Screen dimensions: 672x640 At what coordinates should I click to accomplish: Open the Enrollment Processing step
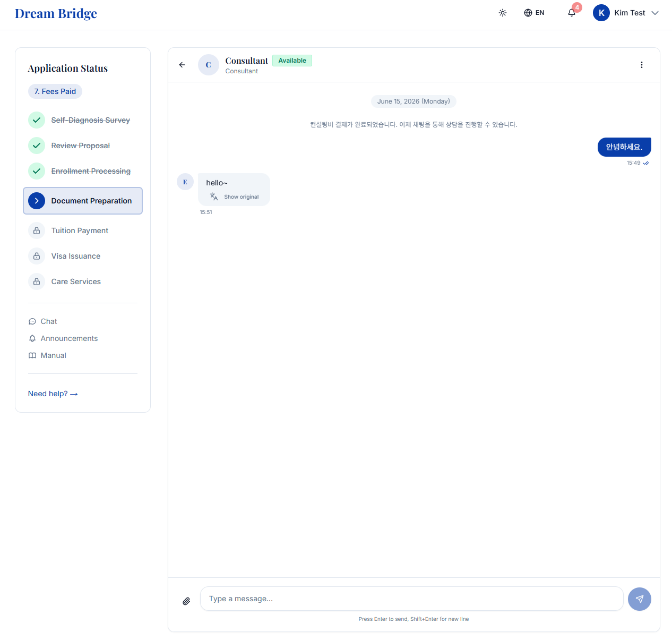[91, 171]
